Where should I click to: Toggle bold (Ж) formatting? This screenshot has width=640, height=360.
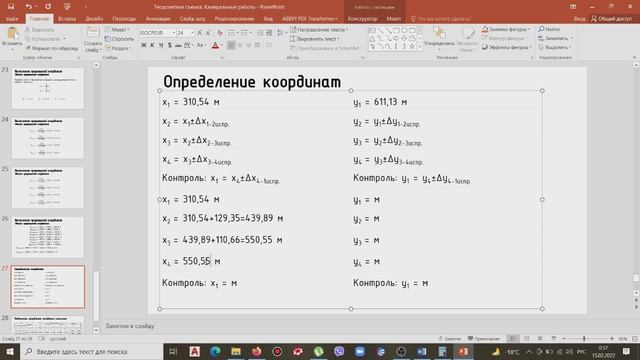click(x=144, y=45)
